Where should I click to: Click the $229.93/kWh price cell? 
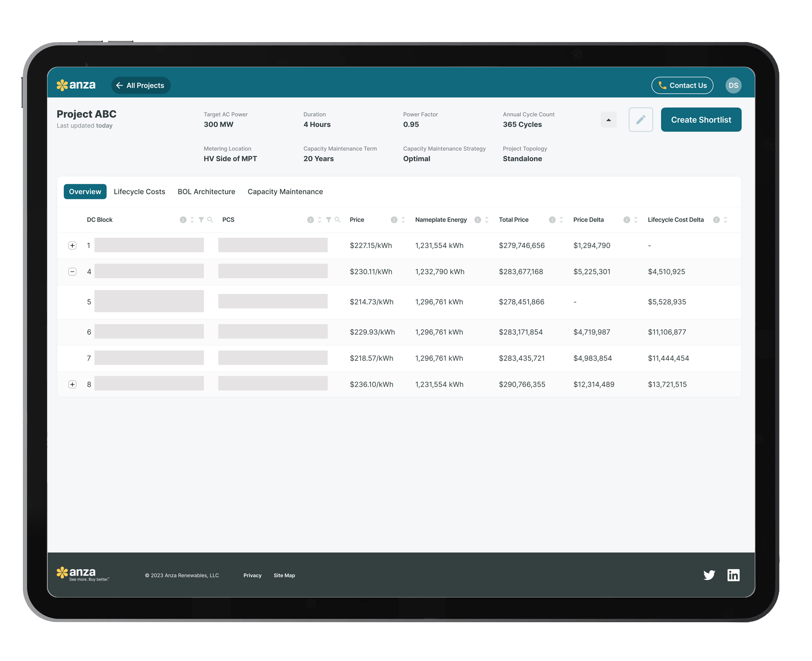click(x=372, y=332)
